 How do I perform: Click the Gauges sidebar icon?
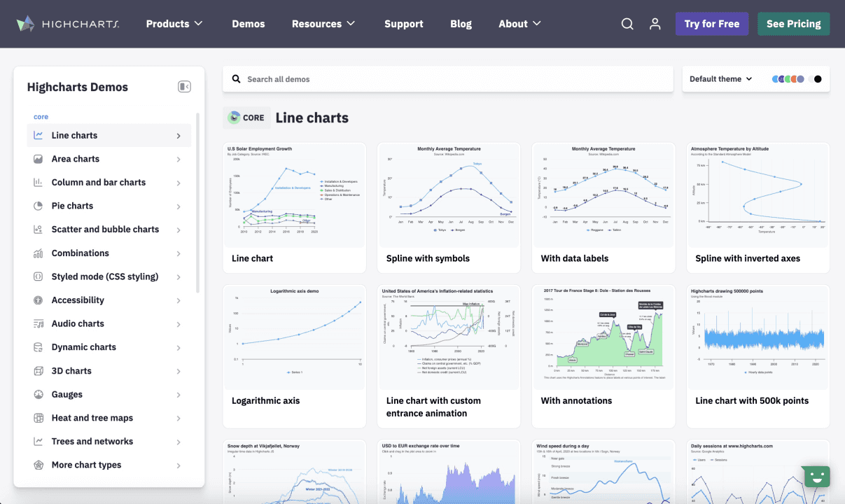(x=39, y=395)
